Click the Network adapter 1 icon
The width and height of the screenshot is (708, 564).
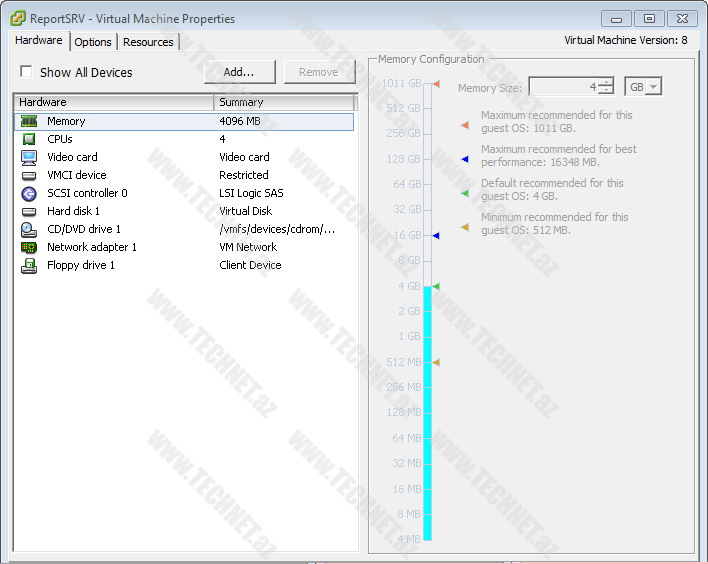tap(29, 247)
